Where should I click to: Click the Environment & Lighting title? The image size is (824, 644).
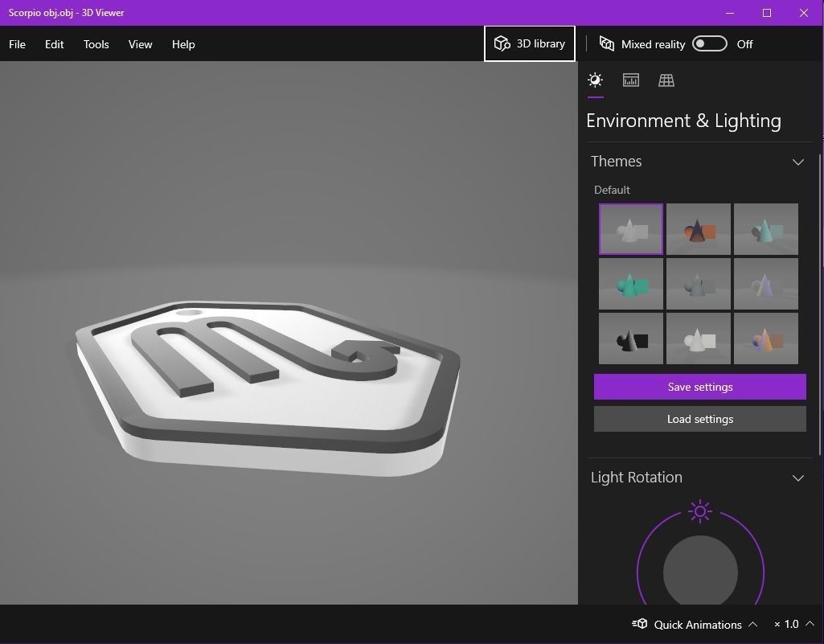point(683,121)
